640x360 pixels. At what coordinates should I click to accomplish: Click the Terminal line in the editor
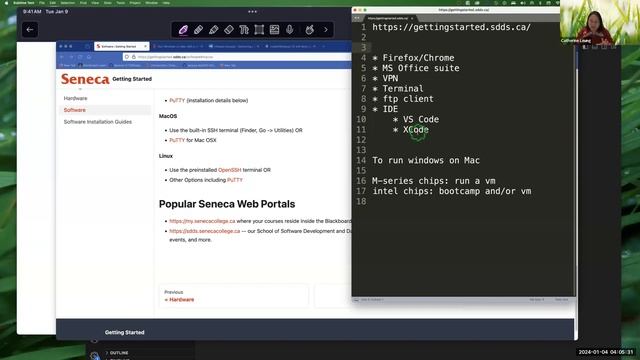click(x=398, y=89)
